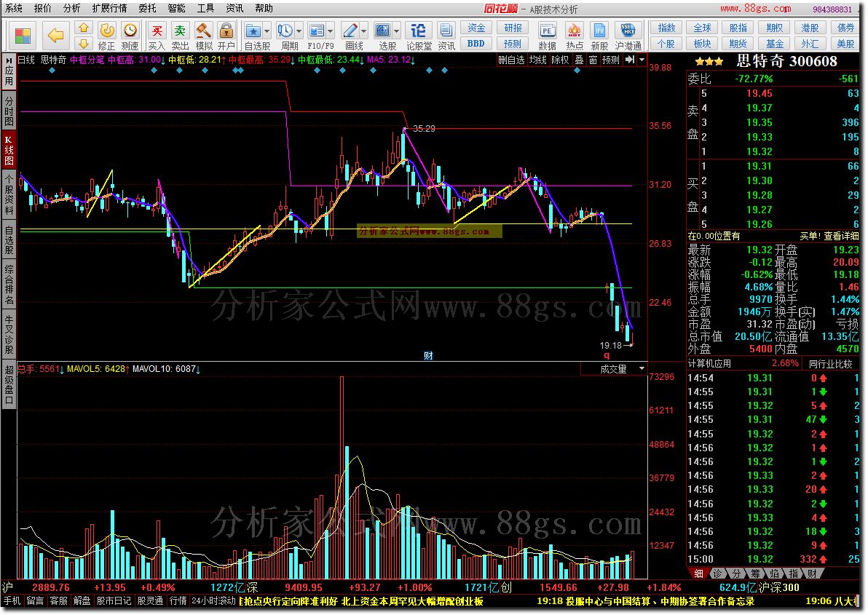Click the yellow back arrow icon
This screenshot has width=868, height=615.
(x=55, y=36)
